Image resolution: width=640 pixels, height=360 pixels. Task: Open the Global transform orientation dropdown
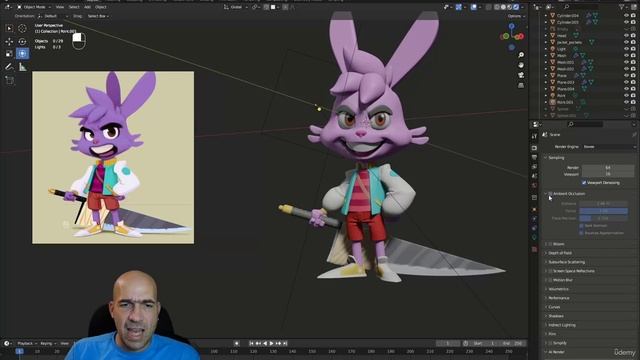(x=236, y=7)
